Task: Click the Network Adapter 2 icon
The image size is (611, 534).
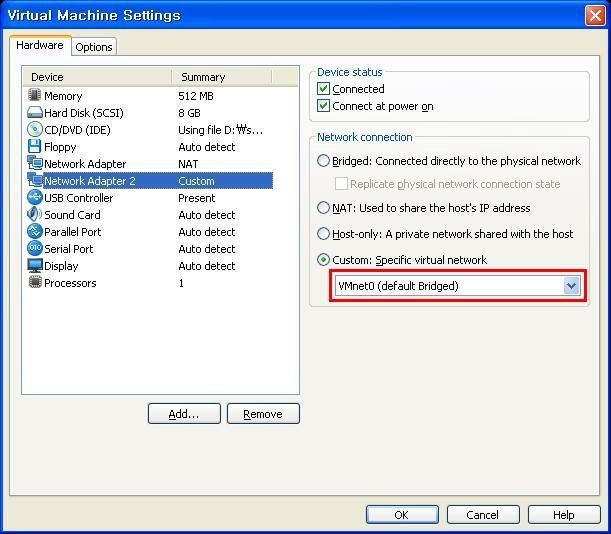Action: coord(35,180)
